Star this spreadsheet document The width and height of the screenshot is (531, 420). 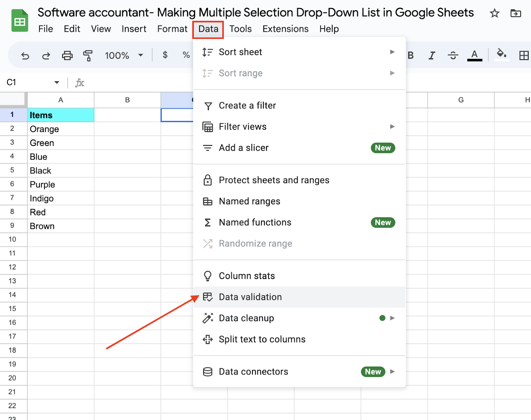pyautogui.click(x=494, y=13)
